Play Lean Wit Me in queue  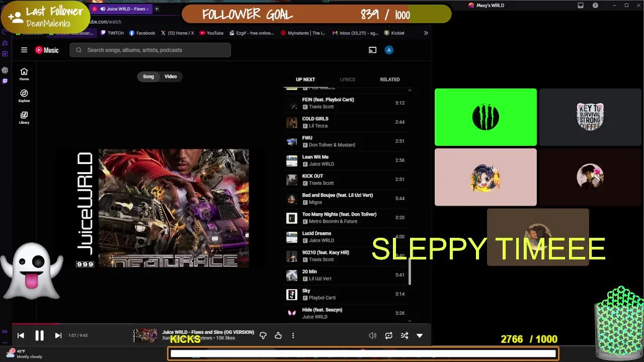click(x=346, y=160)
